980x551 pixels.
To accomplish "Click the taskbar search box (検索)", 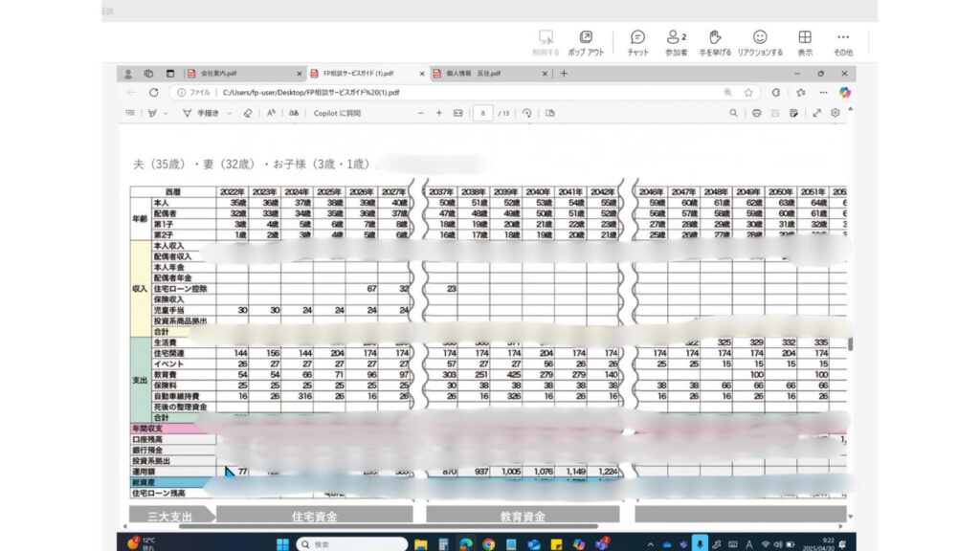I will click(352, 544).
